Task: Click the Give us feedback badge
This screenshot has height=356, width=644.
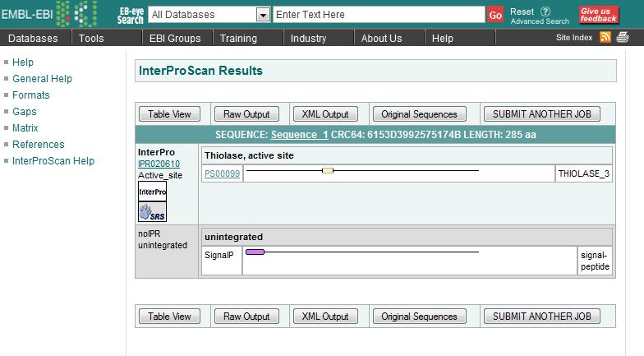Action: point(599,14)
